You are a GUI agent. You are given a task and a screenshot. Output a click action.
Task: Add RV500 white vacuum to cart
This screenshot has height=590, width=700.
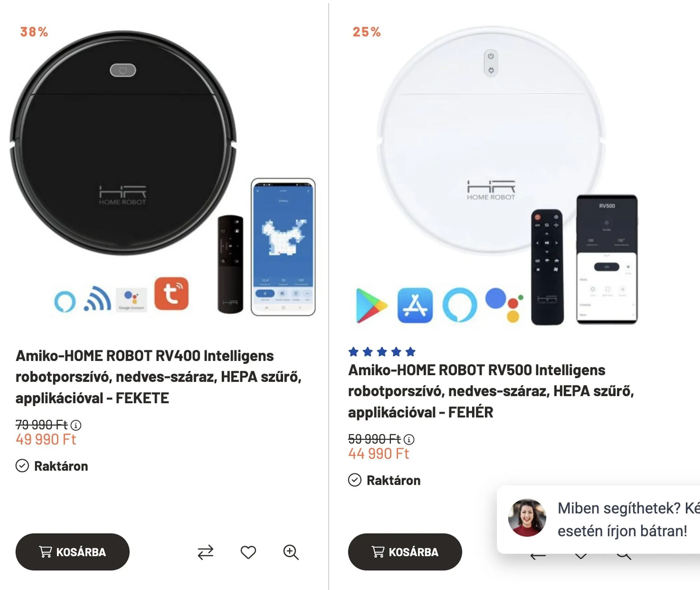pyautogui.click(x=405, y=552)
